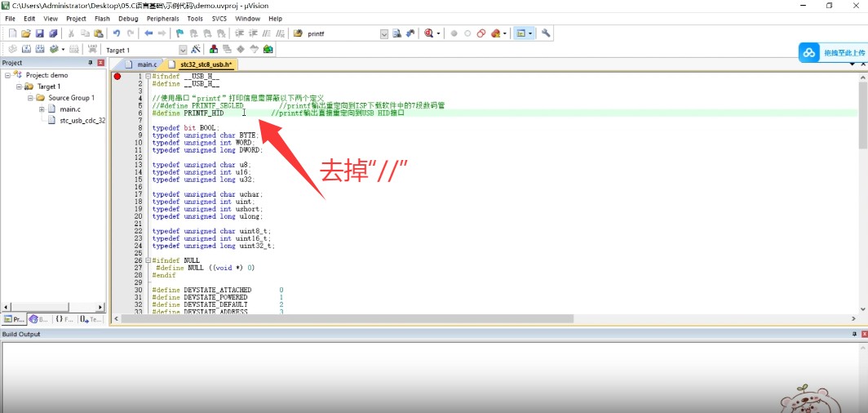Screen dimensions: 868x413
Task: Navigate backwards with the blue left arrow
Action: [x=148, y=33]
